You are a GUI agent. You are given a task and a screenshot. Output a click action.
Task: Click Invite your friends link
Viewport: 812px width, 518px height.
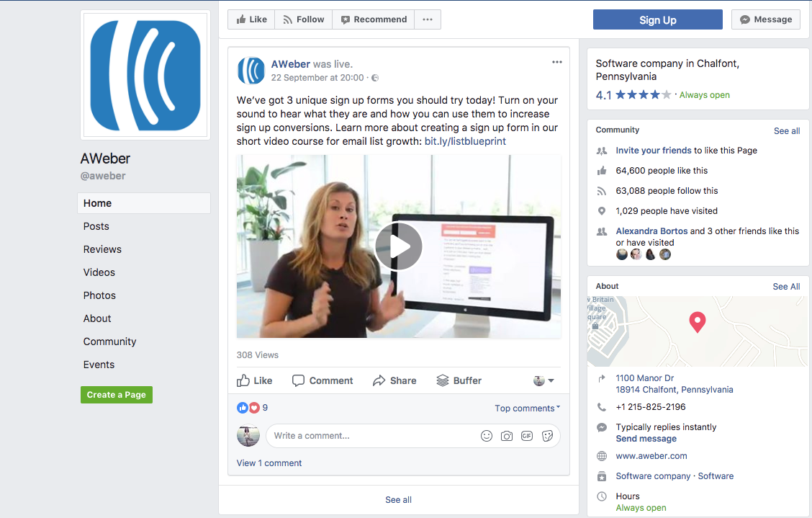pyautogui.click(x=654, y=151)
